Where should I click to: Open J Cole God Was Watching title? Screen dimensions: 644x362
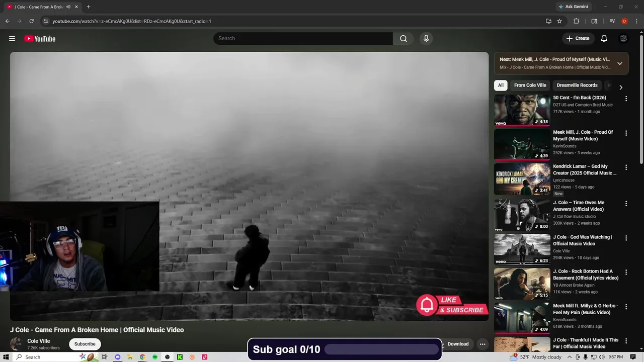coord(583,240)
